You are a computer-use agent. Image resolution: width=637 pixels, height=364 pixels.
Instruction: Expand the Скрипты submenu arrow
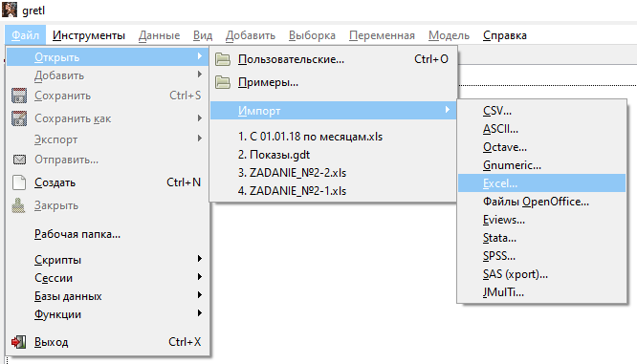point(200,259)
